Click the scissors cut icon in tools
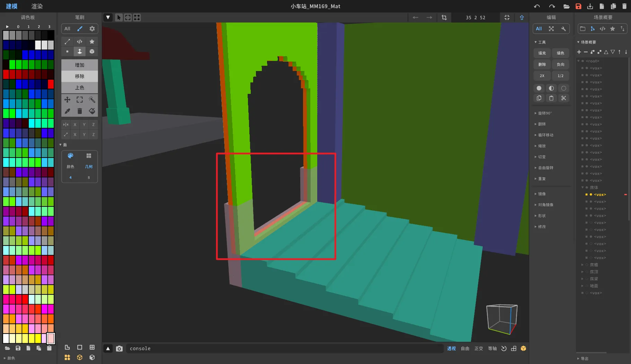The width and height of the screenshot is (631, 364). coord(563,98)
